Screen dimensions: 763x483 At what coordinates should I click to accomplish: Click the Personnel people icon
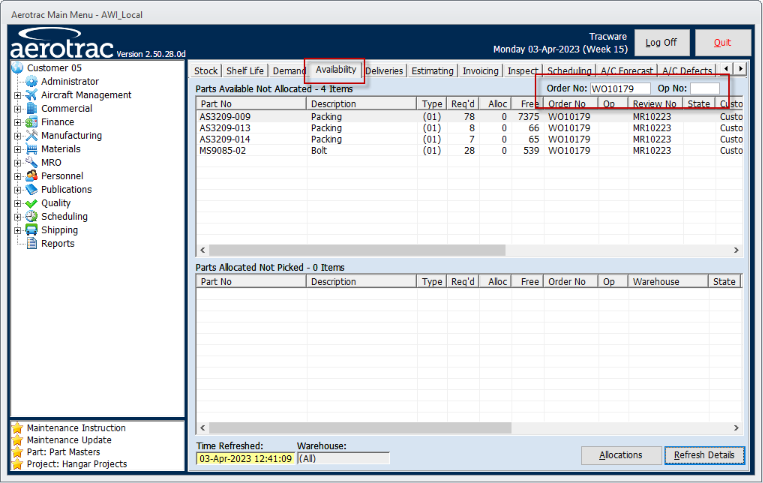[32, 176]
